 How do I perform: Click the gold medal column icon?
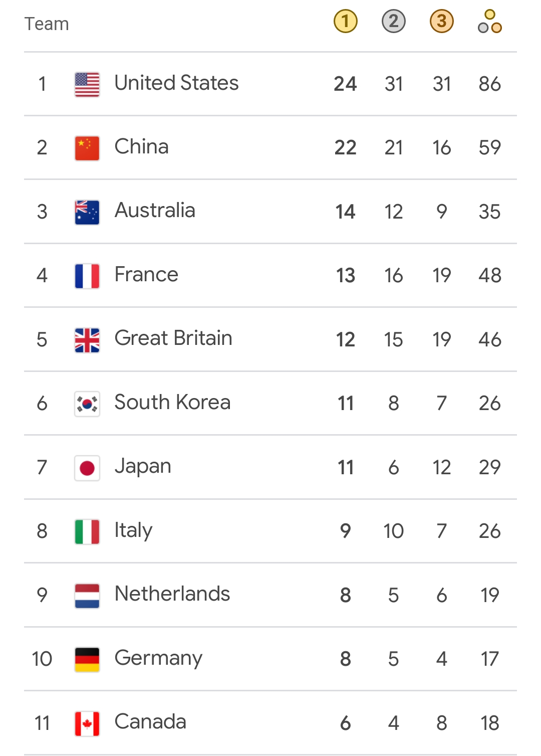tap(346, 22)
